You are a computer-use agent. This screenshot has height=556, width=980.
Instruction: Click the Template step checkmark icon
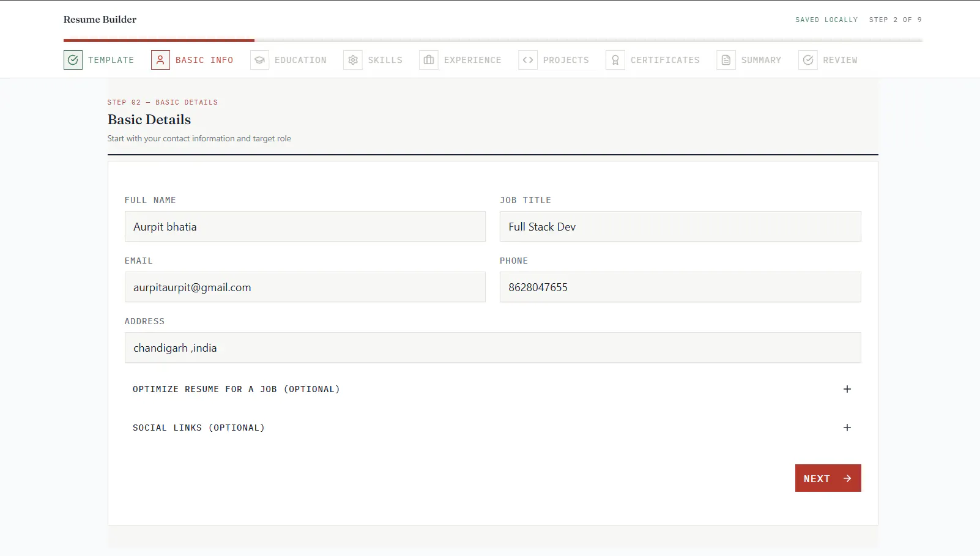click(x=73, y=60)
